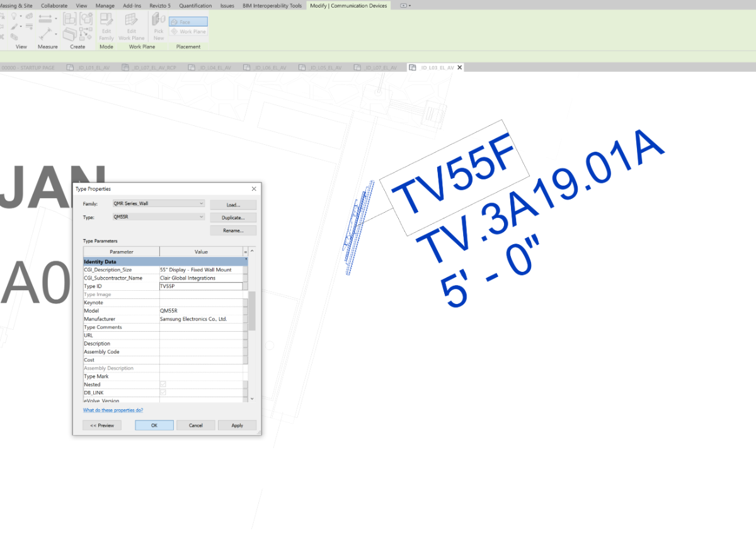
Task: Open the View ribbon tab
Action: pyautogui.click(x=81, y=6)
